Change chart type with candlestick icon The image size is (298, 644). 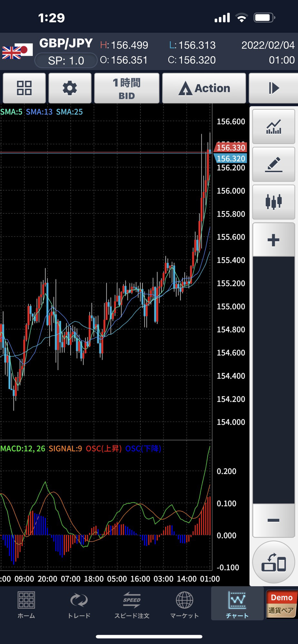(273, 202)
